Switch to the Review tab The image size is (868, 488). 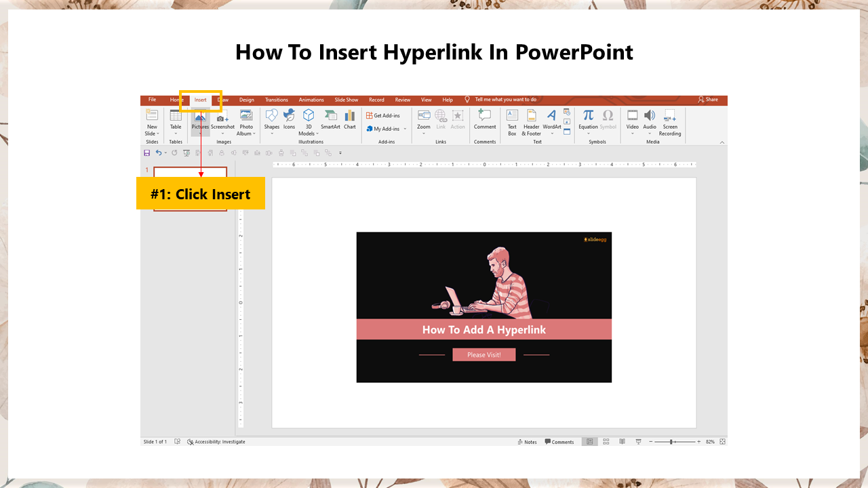tap(403, 100)
